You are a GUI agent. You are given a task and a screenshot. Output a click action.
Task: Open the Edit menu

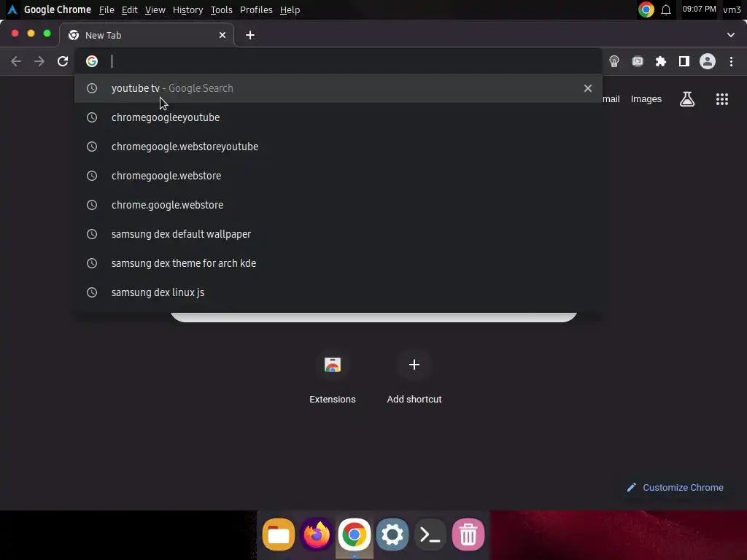[x=129, y=10]
